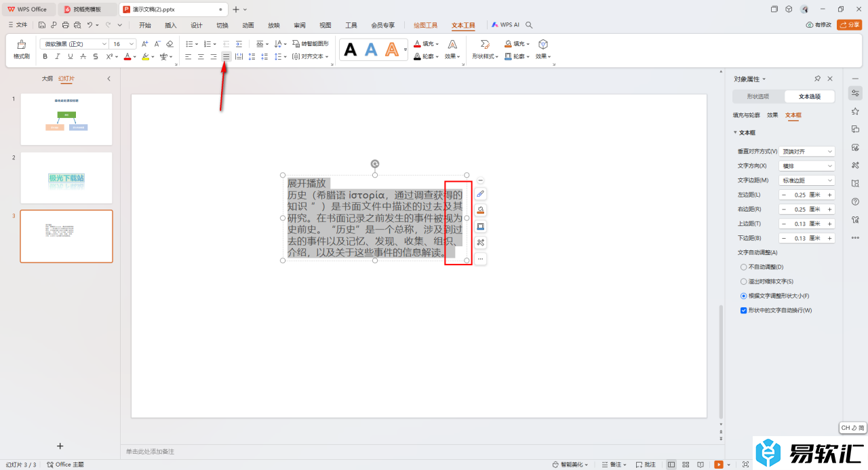The width and height of the screenshot is (868, 470).
Task: Open search magnifier icon beside WPS AI
Action: (x=529, y=25)
